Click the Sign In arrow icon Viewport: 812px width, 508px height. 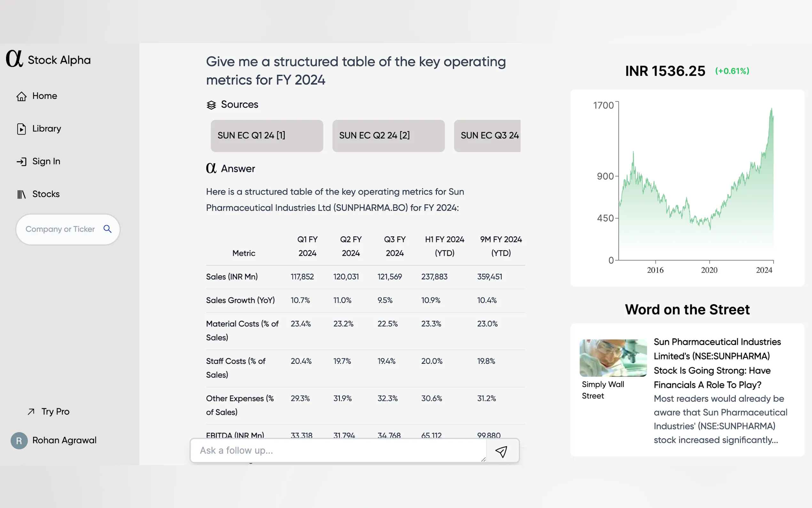pyautogui.click(x=21, y=162)
